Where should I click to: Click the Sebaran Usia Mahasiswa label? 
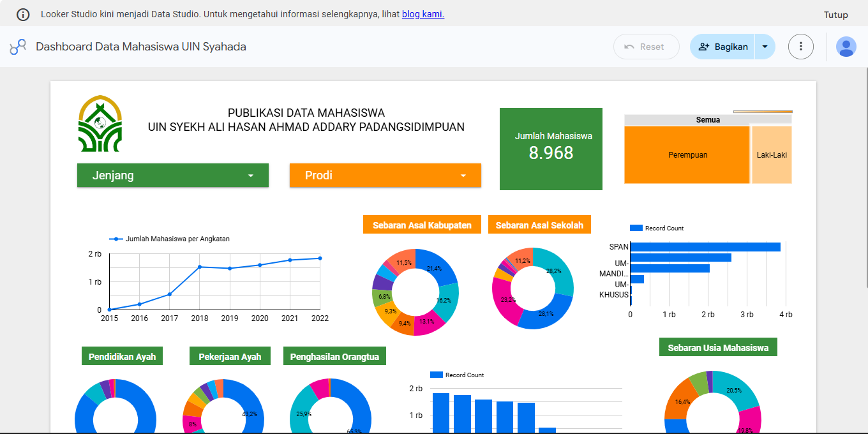(718, 347)
